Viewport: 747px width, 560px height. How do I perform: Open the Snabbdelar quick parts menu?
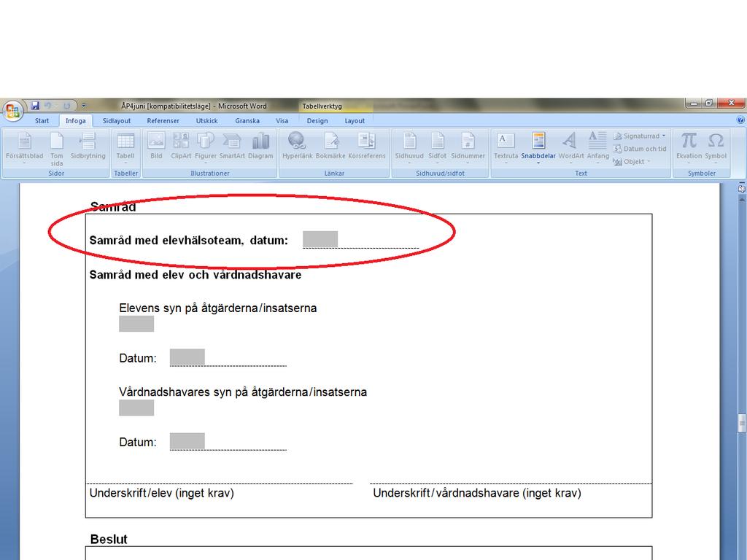click(538, 148)
